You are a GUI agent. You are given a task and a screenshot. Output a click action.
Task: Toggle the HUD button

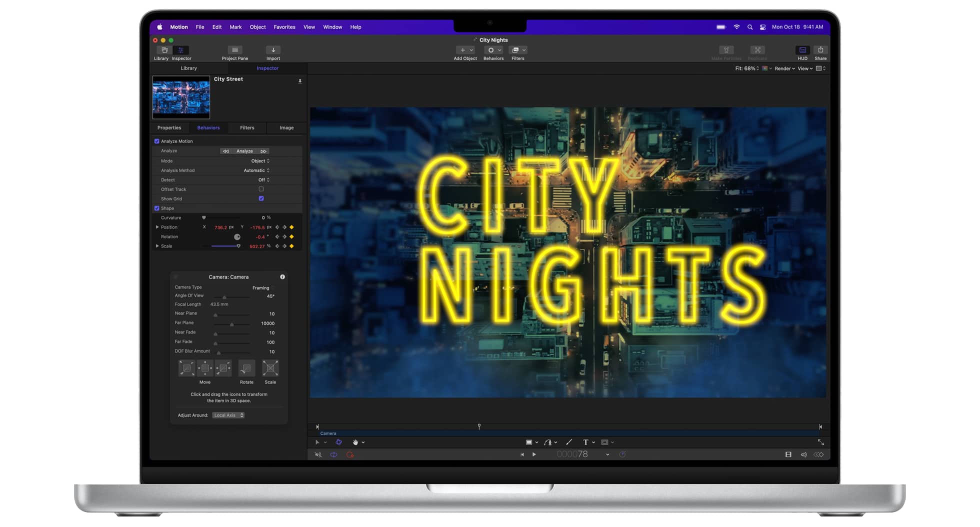point(802,50)
